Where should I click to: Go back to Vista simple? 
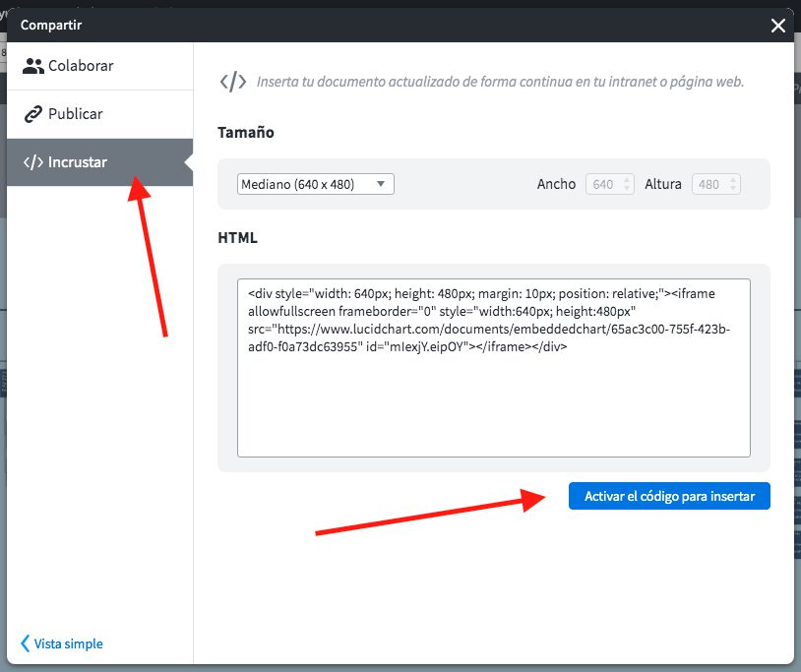point(61,643)
